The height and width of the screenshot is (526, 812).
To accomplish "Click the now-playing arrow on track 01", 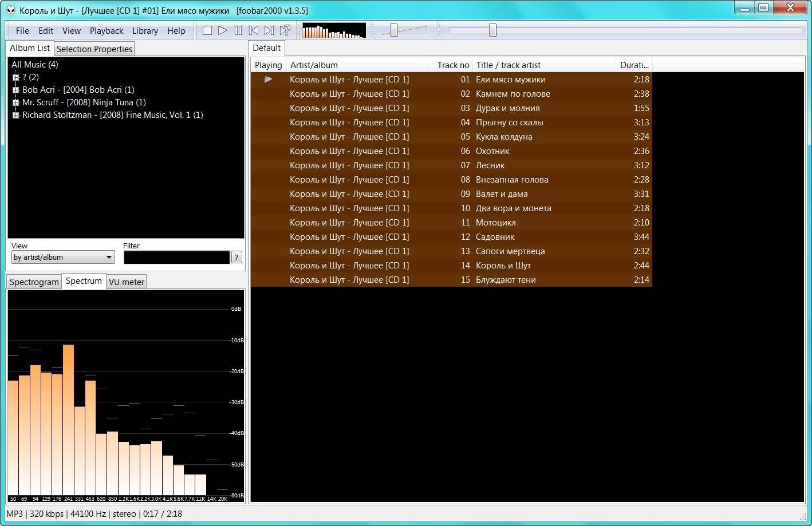I will coord(268,80).
